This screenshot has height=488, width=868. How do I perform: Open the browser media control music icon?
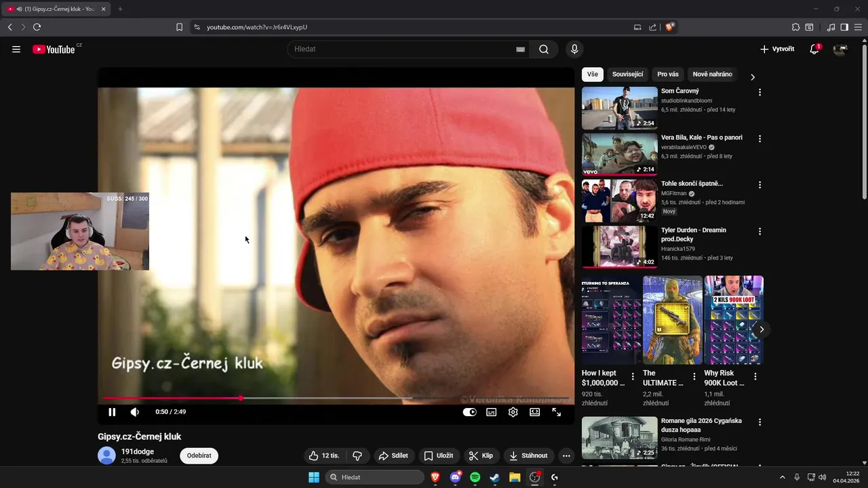[831, 27]
